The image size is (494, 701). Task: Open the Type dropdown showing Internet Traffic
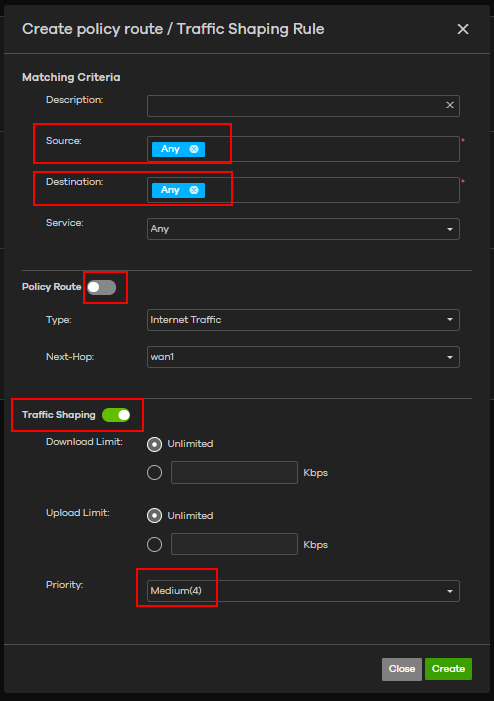coord(303,320)
